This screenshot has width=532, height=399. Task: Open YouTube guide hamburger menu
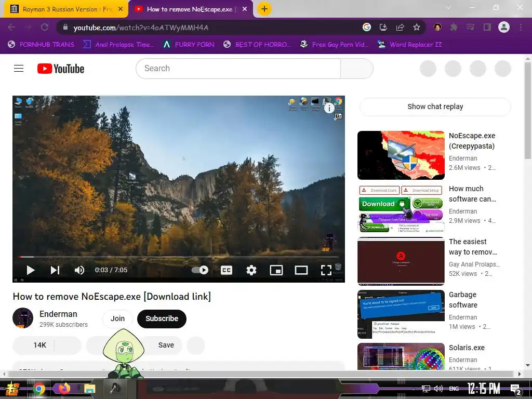[x=19, y=69]
